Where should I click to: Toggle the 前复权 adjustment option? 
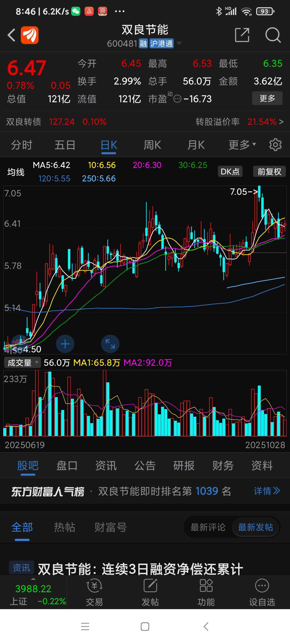pyautogui.click(x=269, y=171)
